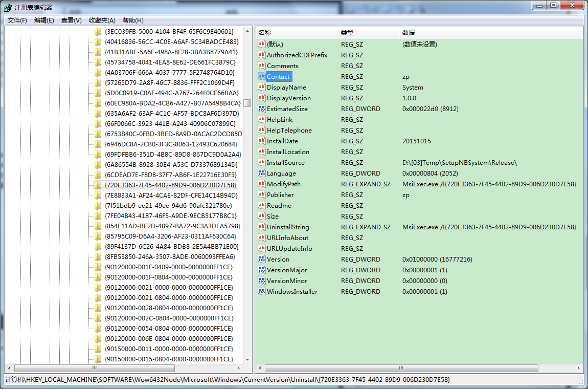The height and width of the screenshot is (389, 588).
Task: Open the 文件(F) menu
Action: coord(17,20)
